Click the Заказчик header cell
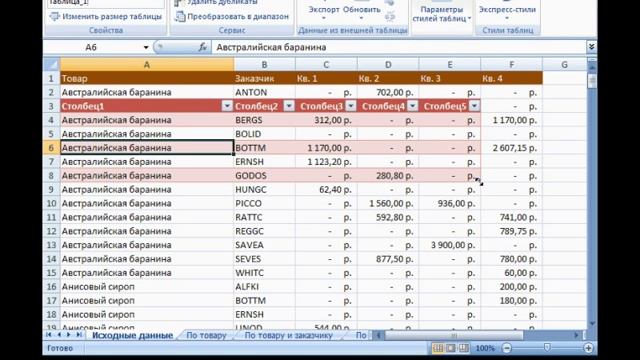The image size is (640, 360). 264,78
